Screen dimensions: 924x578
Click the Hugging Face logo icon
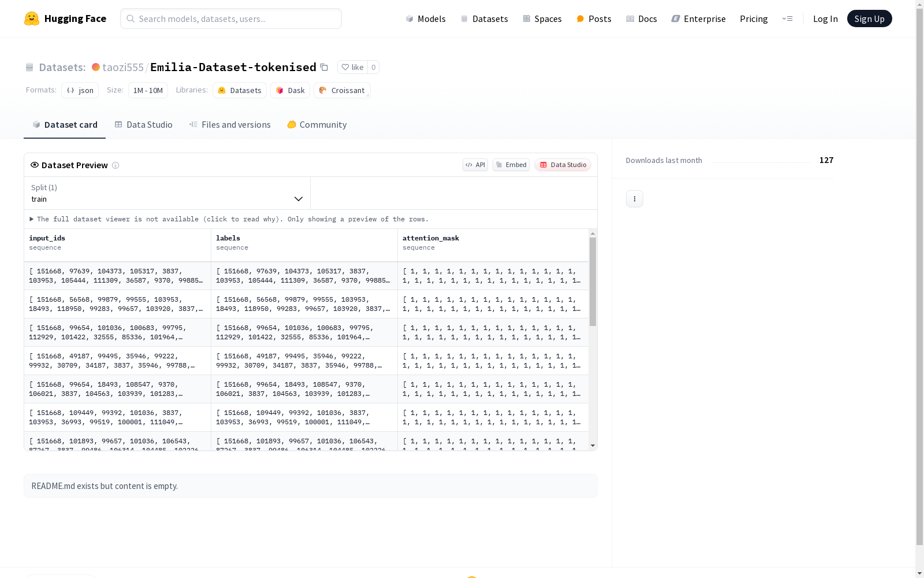tap(32, 18)
